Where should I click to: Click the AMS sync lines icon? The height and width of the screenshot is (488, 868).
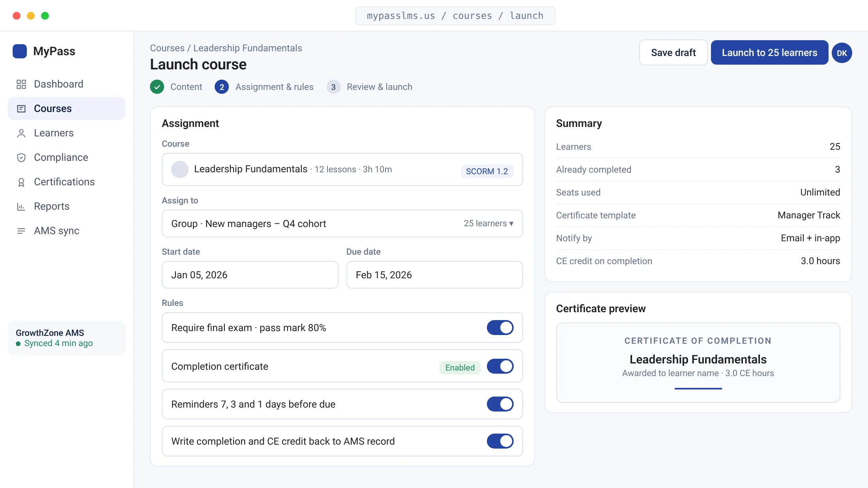(x=21, y=231)
